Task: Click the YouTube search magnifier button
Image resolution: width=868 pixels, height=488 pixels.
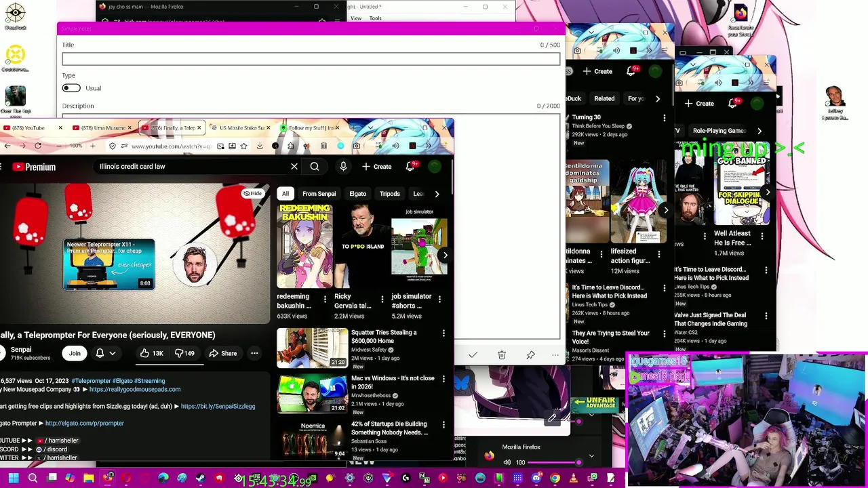Action: click(315, 167)
